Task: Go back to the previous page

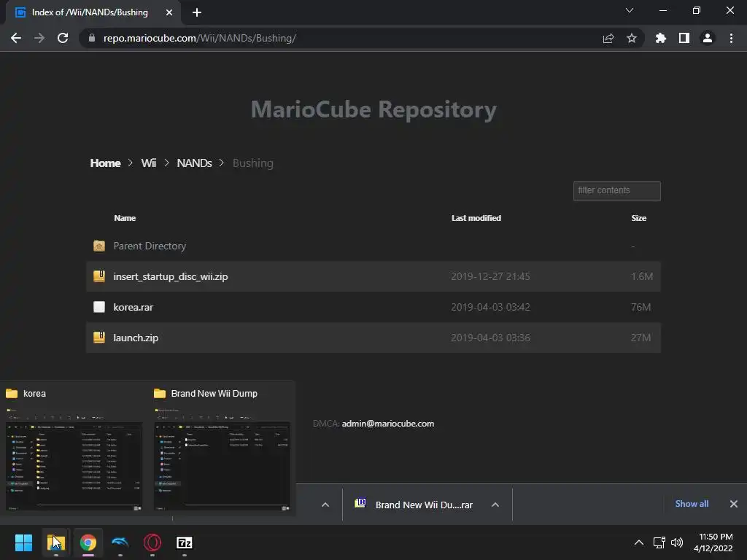Action: point(16,38)
